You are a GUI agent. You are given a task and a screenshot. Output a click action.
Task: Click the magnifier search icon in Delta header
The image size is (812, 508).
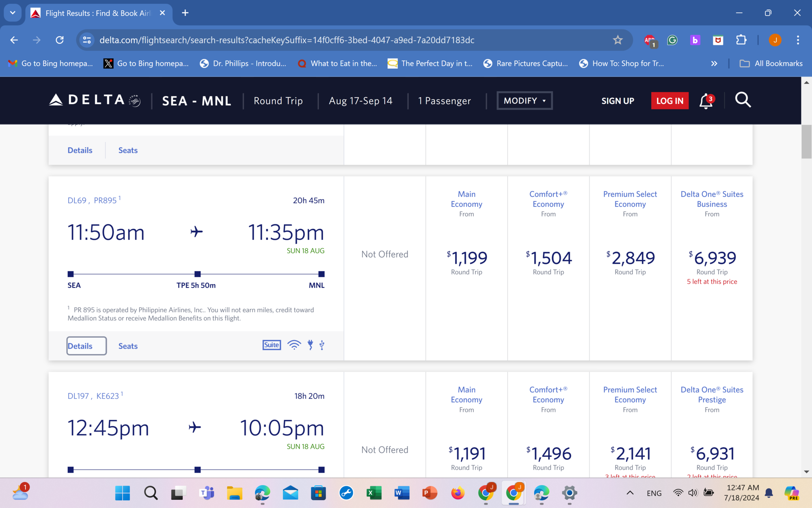point(743,100)
